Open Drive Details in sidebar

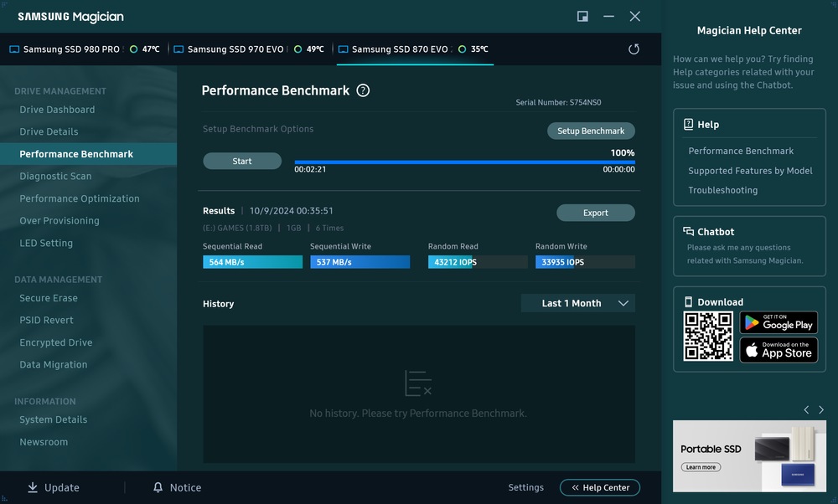click(49, 131)
